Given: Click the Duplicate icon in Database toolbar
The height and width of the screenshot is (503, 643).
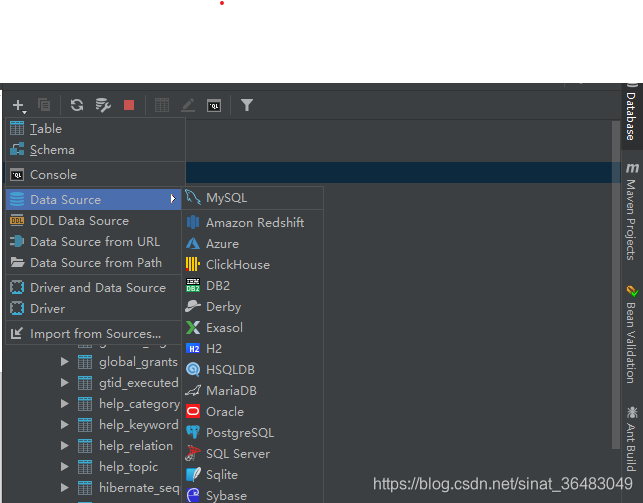Looking at the screenshot, I should tap(44, 105).
